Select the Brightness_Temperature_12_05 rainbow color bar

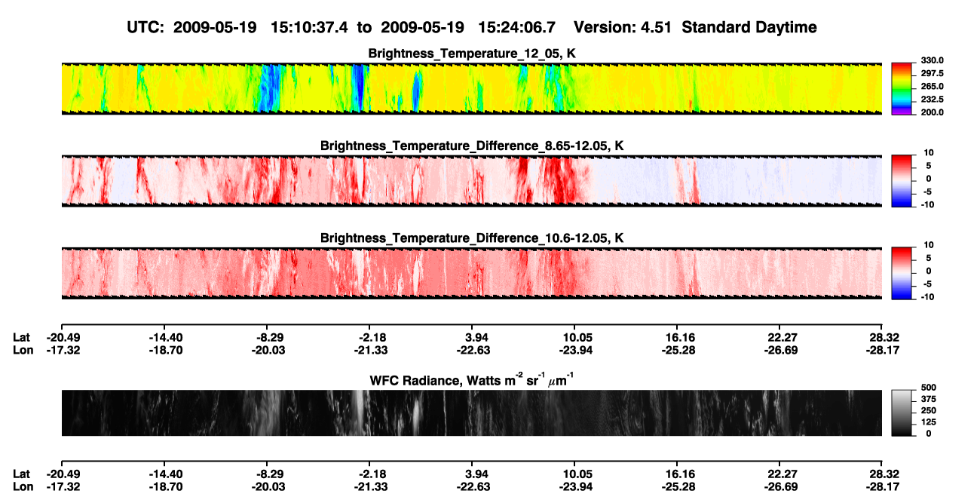tap(902, 88)
